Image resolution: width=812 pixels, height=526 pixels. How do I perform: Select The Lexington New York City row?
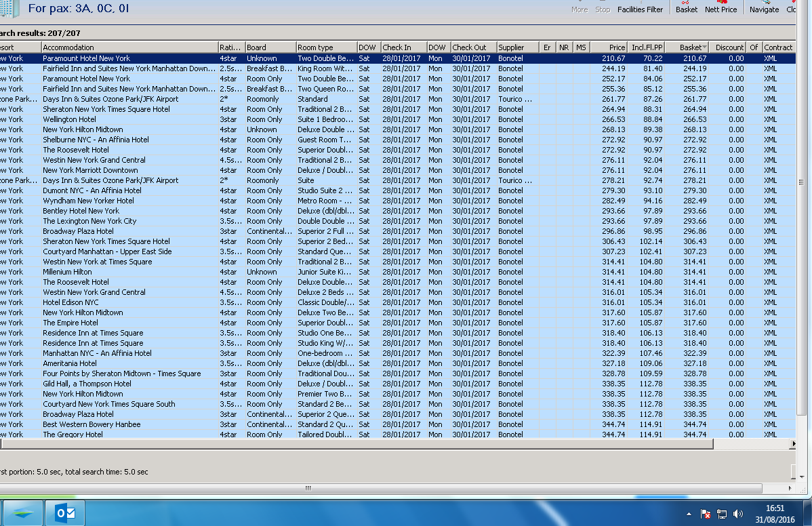click(398, 221)
